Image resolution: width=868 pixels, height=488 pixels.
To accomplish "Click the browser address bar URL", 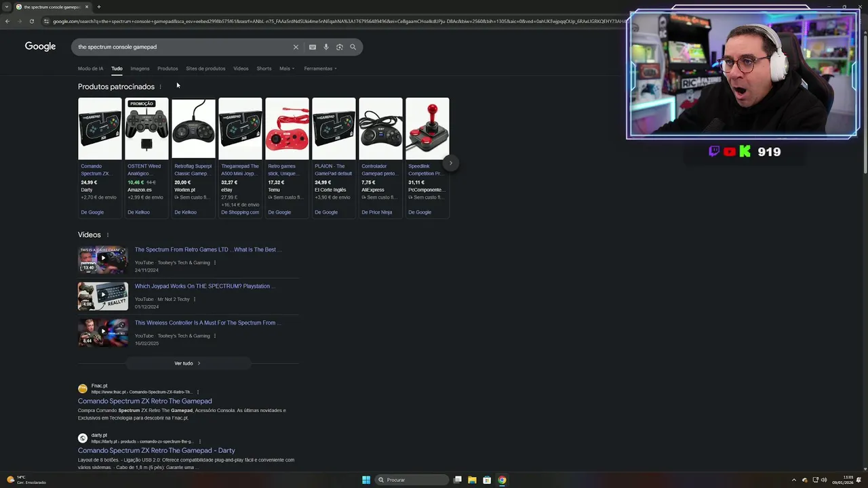I will click(x=339, y=21).
